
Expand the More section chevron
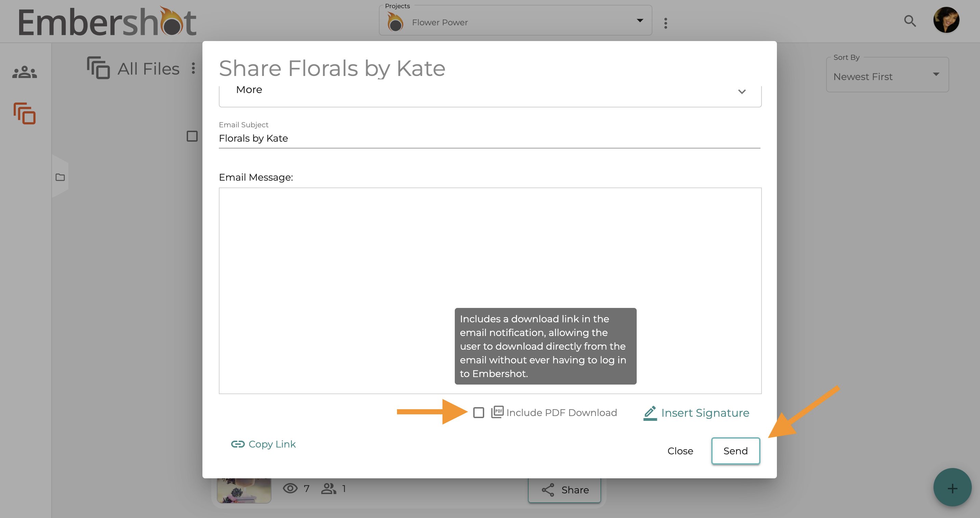[x=742, y=91]
